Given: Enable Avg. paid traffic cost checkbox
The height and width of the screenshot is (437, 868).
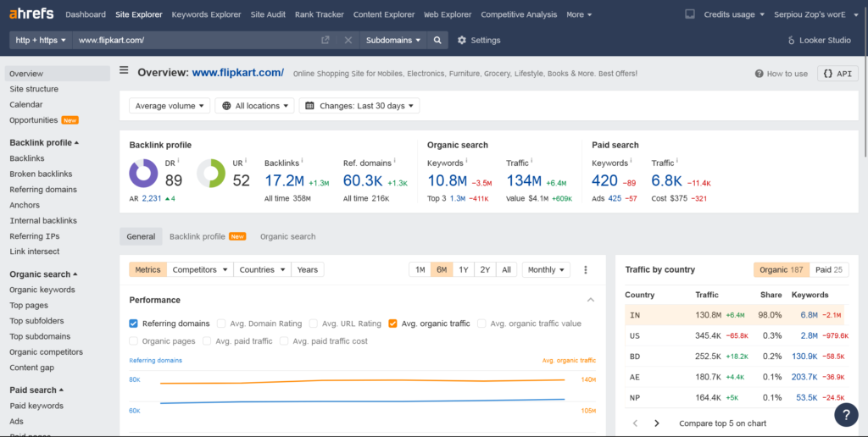Looking at the screenshot, I should pyautogui.click(x=284, y=341).
